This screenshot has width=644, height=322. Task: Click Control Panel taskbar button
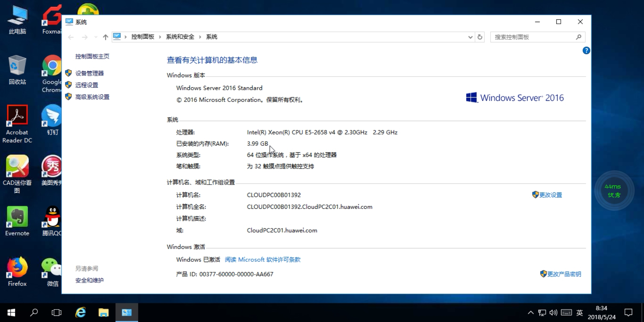127,312
